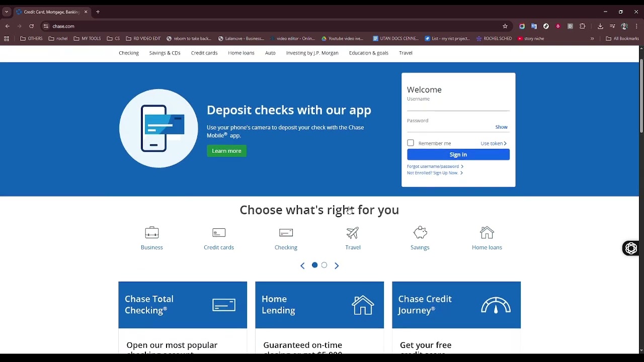This screenshot has height=362, width=644.
Task: Open a new browser tab
Action: pyautogui.click(x=98, y=12)
